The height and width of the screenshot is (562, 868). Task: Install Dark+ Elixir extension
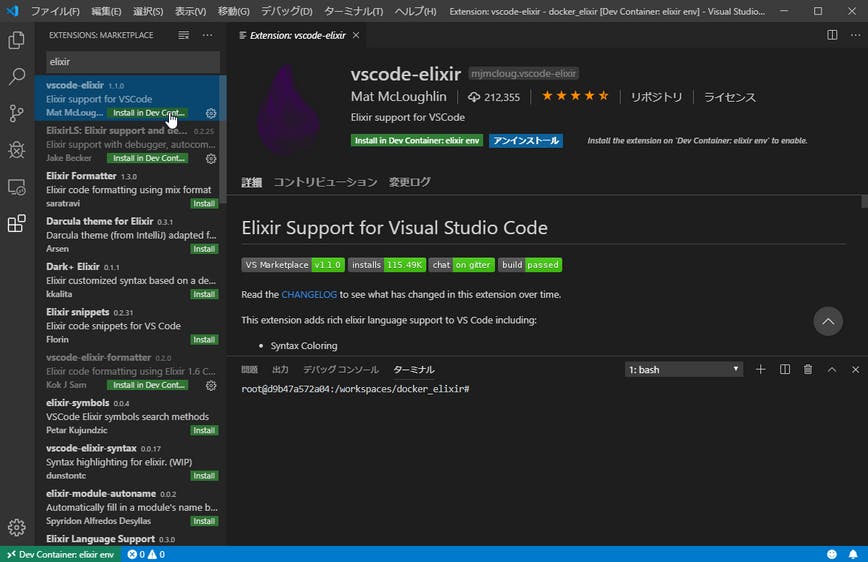204,295
